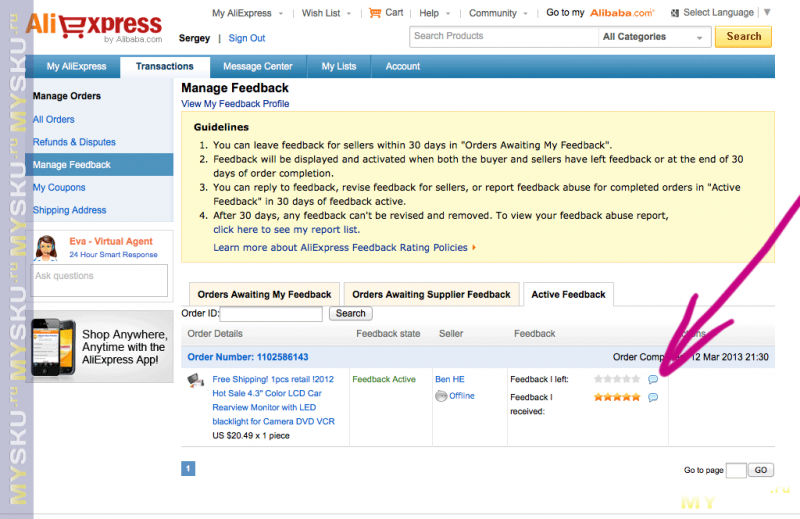Open Shipping Address in sidebar
This screenshot has height=519, width=800.
click(x=69, y=210)
